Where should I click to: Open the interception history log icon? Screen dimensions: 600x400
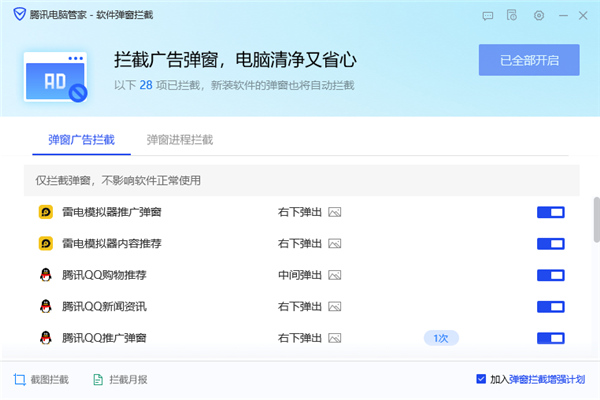tap(512, 16)
